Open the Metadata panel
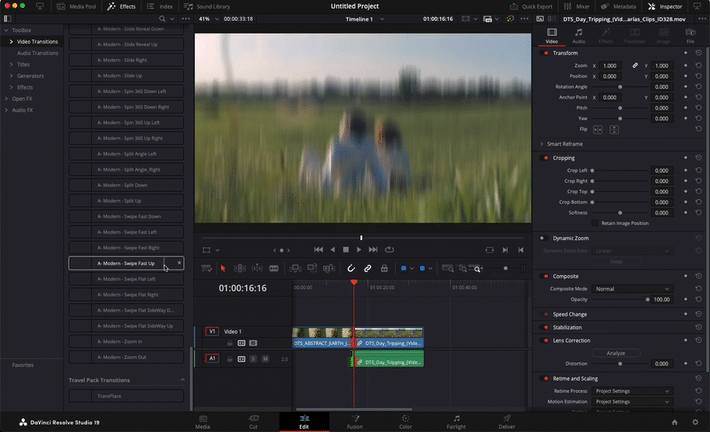710x432 pixels. [x=619, y=6]
